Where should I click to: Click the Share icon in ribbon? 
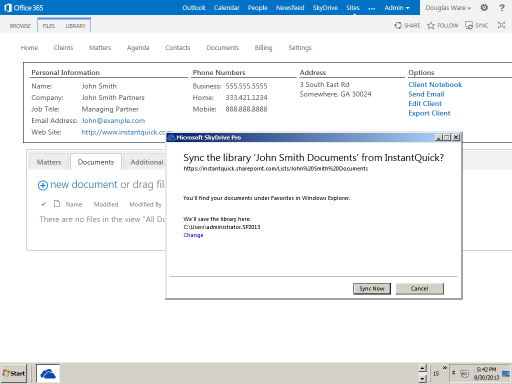point(398,25)
